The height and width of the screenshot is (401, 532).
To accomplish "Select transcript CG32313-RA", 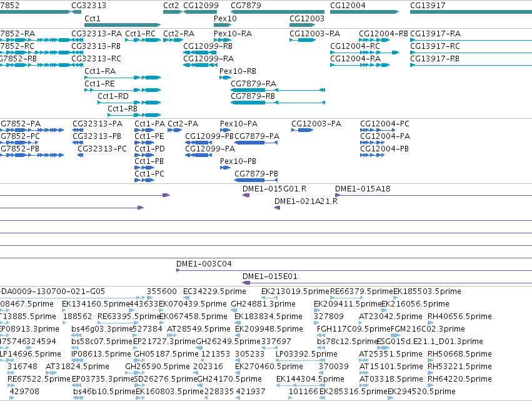I will [78, 40].
